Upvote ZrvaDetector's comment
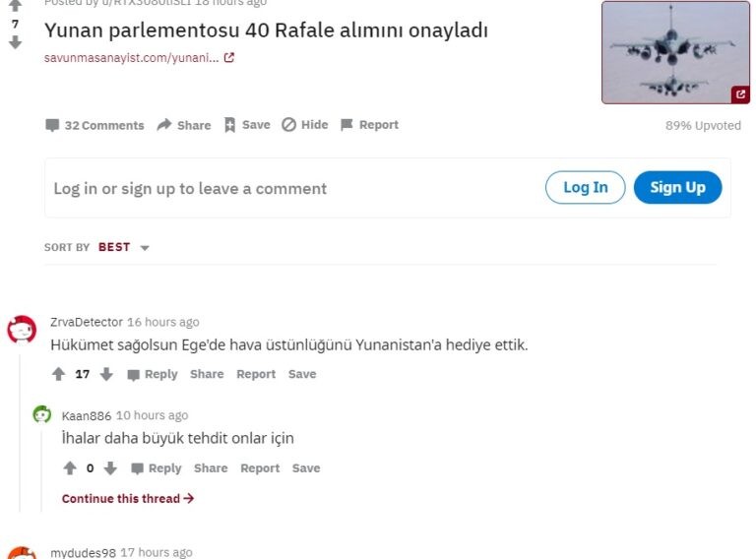 coord(59,374)
